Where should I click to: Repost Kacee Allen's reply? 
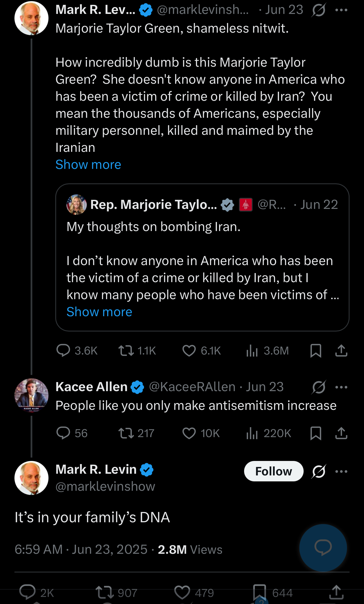coord(126,433)
